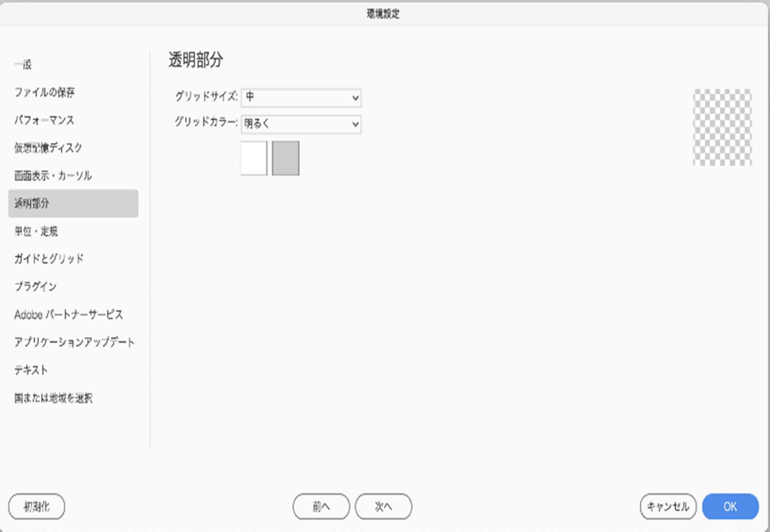Click the checkerboard transparency preview

pos(722,127)
